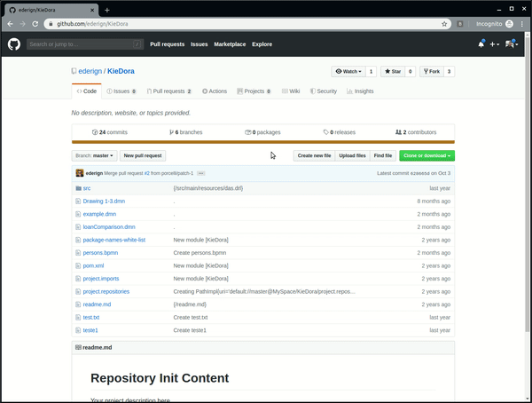The height and width of the screenshot is (403, 532).
Task: Star the repository
Action: 393,71
